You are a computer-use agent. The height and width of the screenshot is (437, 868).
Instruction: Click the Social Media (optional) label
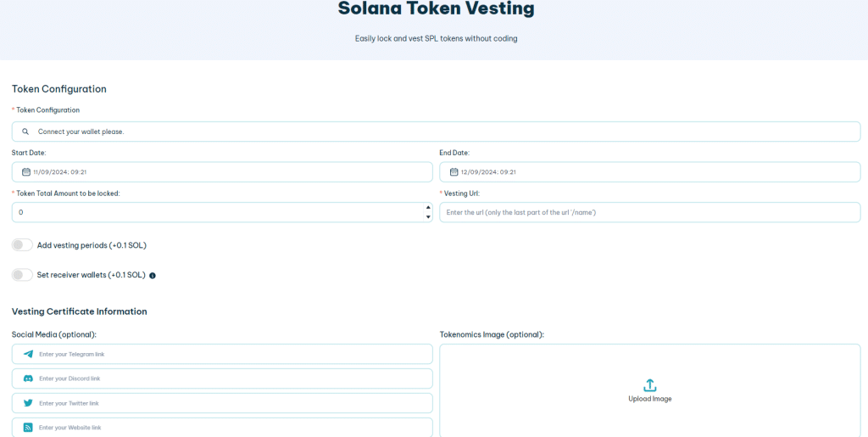(x=54, y=334)
